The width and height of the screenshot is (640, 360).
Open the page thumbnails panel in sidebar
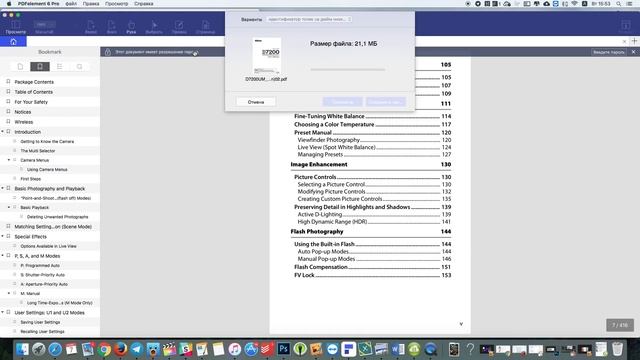coord(20,67)
